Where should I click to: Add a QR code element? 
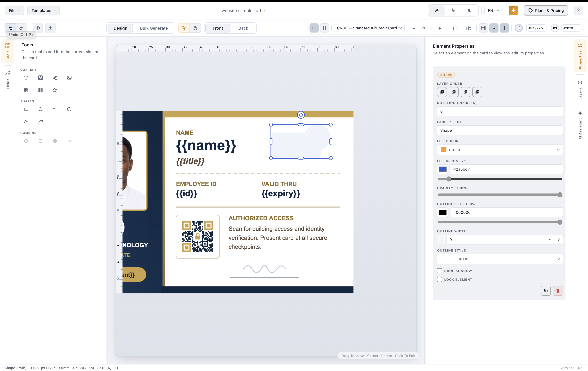[26, 90]
